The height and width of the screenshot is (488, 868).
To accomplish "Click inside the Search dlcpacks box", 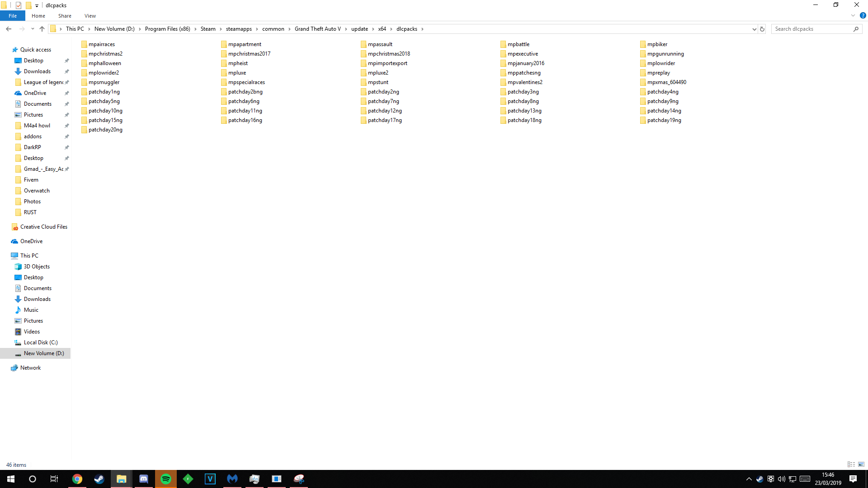I will (x=814, y=28).
